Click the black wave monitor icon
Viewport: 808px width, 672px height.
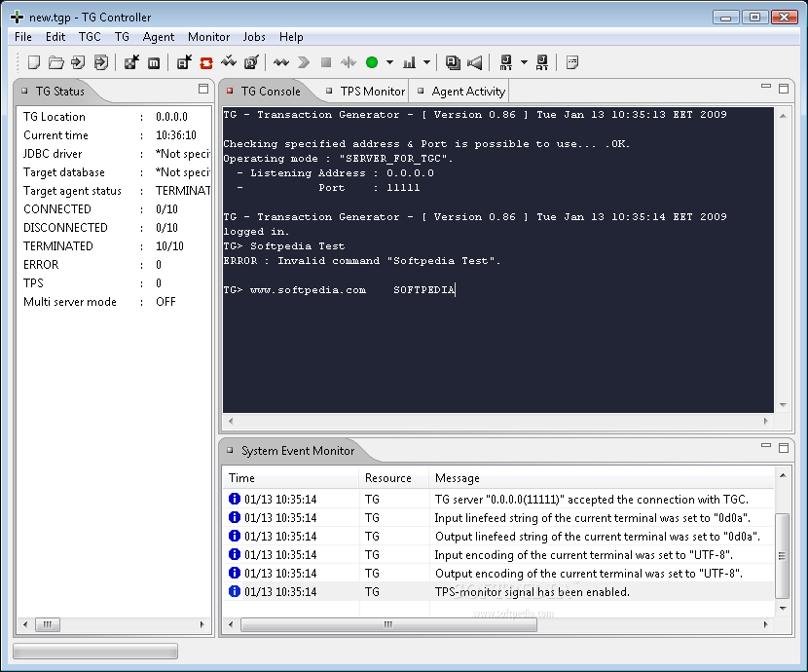(x=280, y=63)
